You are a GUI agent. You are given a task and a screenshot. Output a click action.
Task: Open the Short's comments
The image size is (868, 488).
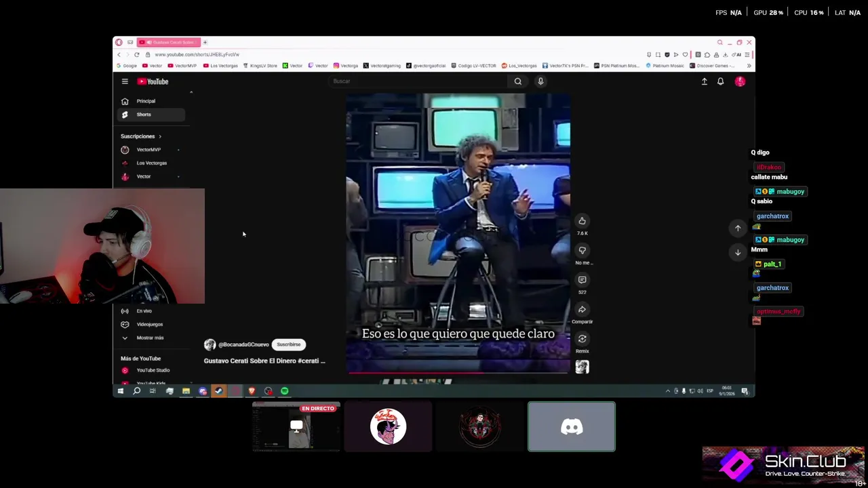[582, 280]
